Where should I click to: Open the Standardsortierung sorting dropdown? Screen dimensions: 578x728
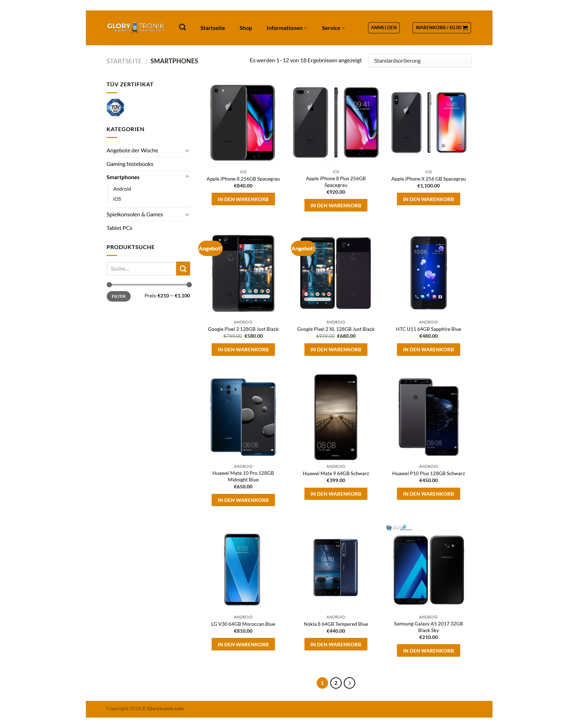pos(420,61)
